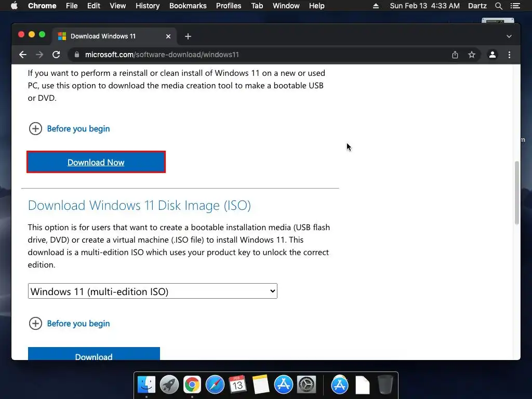Open the Chrome app menu
This screenshot has height=399, width=532.
[42, 6]
